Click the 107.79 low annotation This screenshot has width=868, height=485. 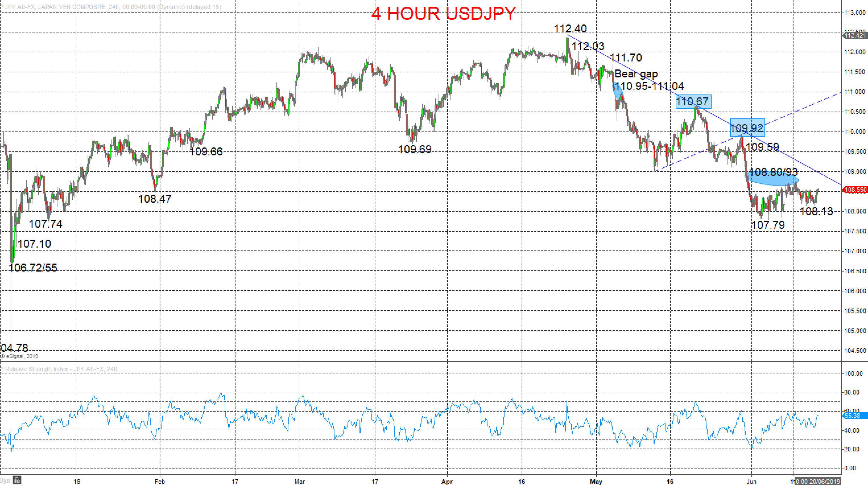point(768,225)
